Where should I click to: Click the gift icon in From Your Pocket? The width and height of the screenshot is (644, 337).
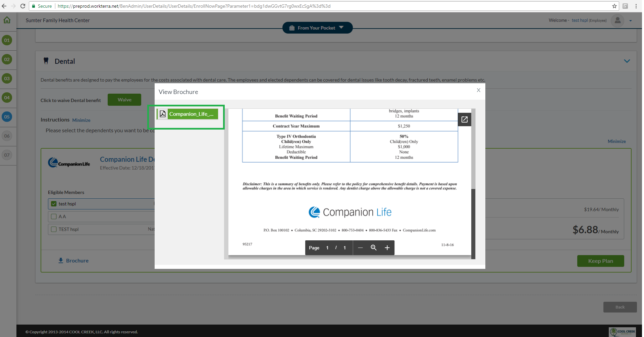click(x=292, y=28)
